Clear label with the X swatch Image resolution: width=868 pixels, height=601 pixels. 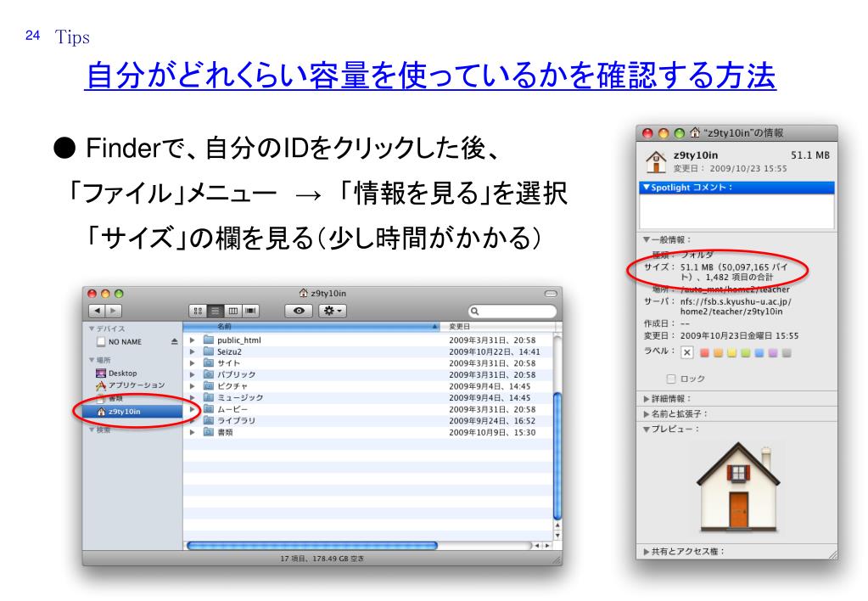tap(687, 352)
